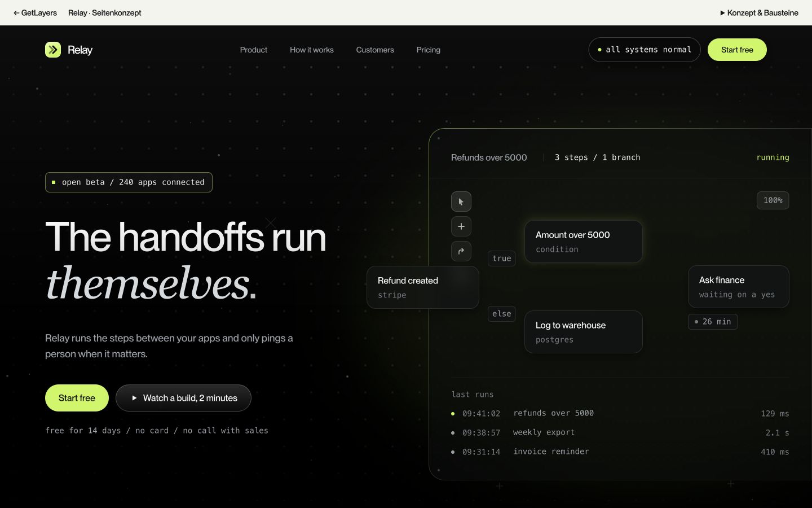Click 3 steps / 1 branch text
This screenshot has height=508, width=812.
597,157
